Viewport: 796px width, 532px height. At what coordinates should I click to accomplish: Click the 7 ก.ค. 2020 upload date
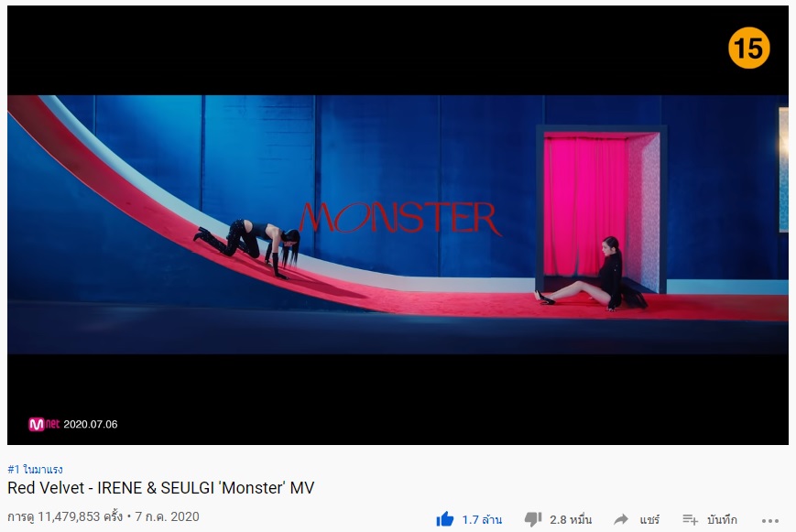tap(167, 516)
